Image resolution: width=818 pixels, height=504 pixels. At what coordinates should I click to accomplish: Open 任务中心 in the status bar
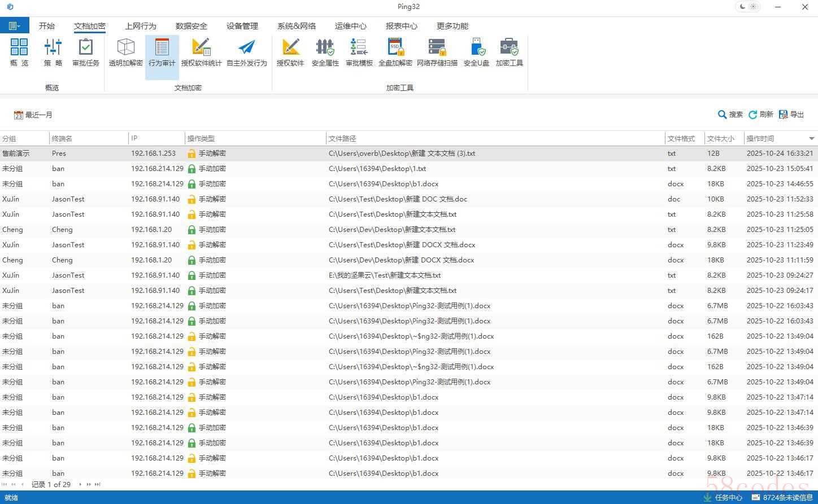click(x=723, y=497)
